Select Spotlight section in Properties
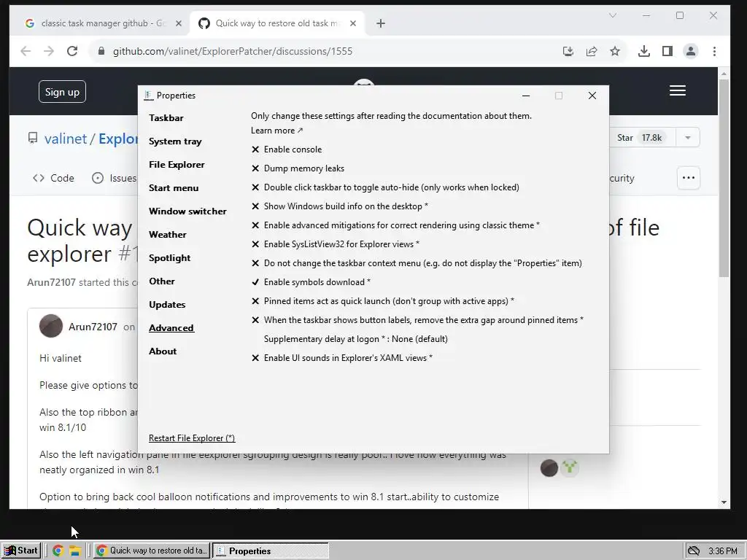 tap(169, 258)
